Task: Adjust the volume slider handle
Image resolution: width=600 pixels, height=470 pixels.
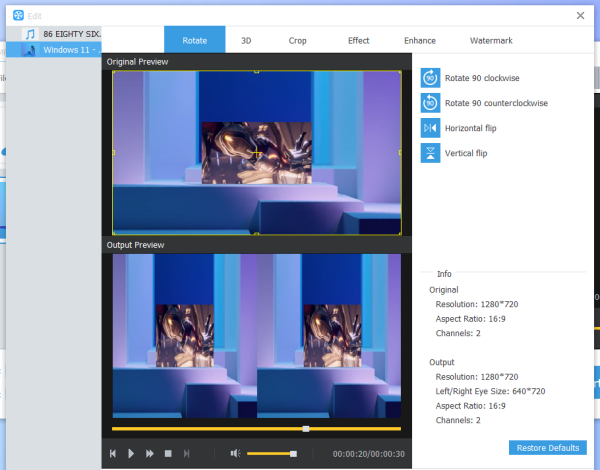Action: [293, 454]
